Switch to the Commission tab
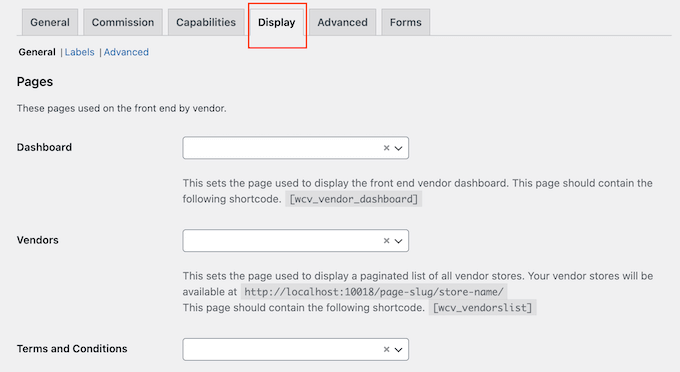Screen dimensions: 680x372 (x=123, y=22)
